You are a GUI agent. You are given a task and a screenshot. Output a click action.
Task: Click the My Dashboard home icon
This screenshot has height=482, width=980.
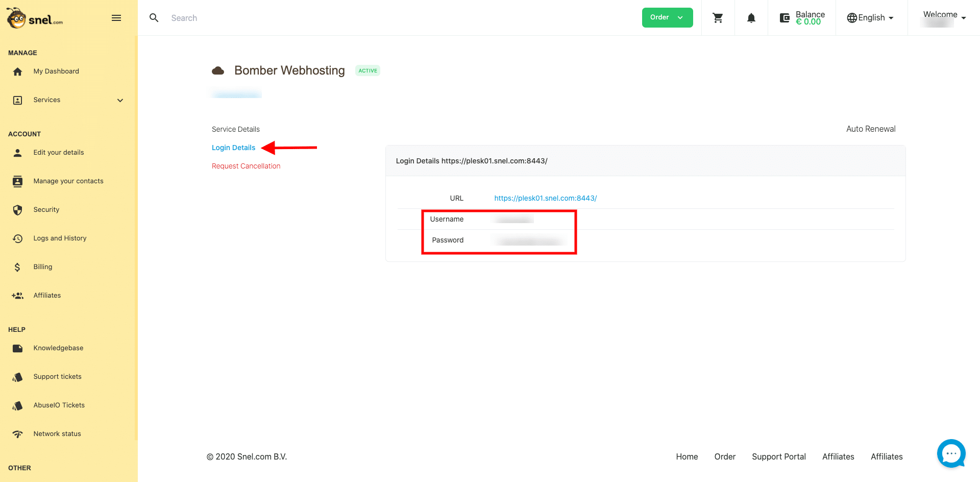17,71
